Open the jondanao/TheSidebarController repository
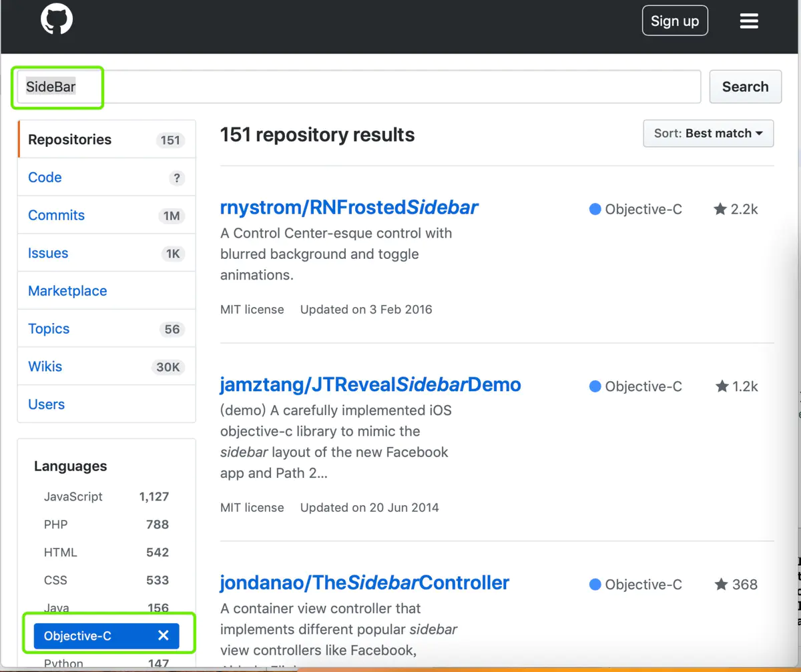Image resolution: width=801 pixels, height=672 pixels. (x=364, y=583)
